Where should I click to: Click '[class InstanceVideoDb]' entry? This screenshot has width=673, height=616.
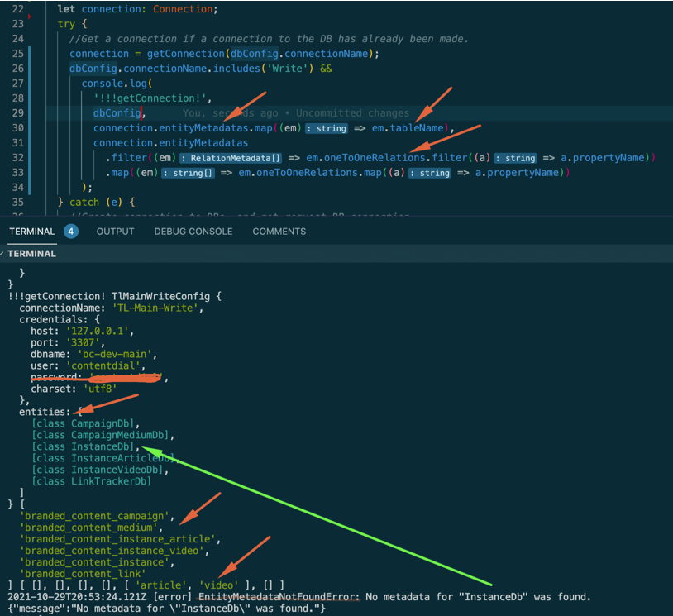(x=98, y=470)
